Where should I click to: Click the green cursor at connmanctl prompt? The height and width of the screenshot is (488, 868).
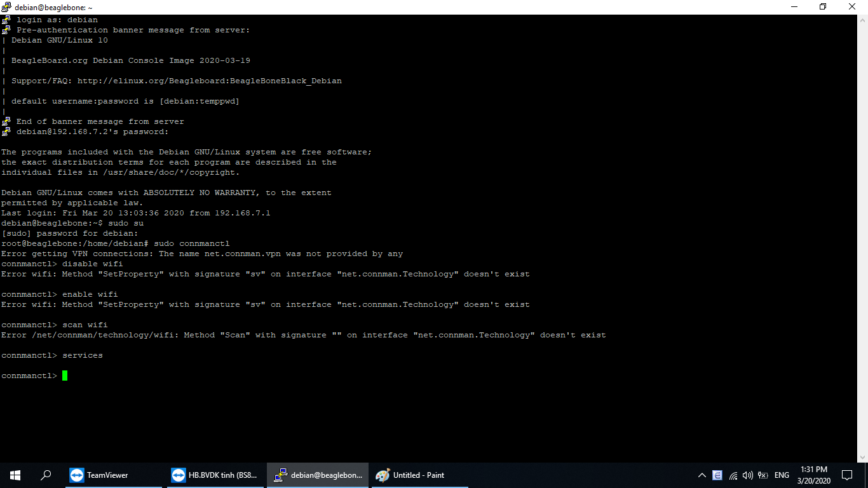pyautogui.click(x=65, y=376)
